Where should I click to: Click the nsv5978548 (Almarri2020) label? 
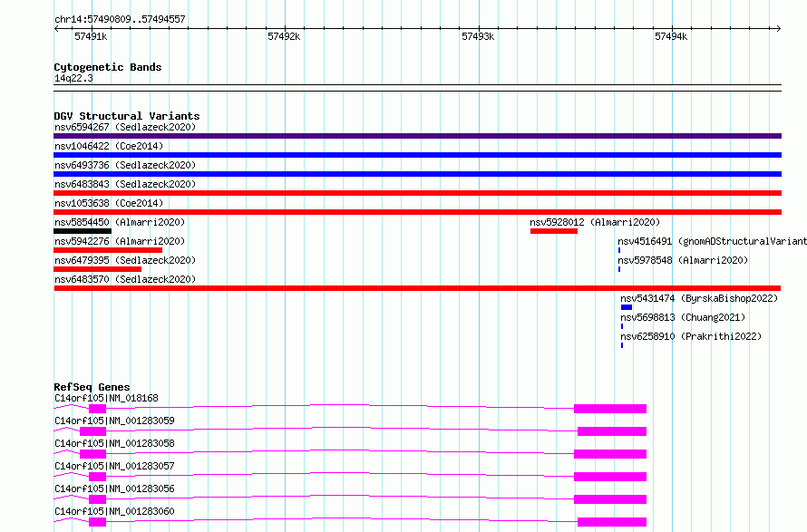click(x=683, y=260)
